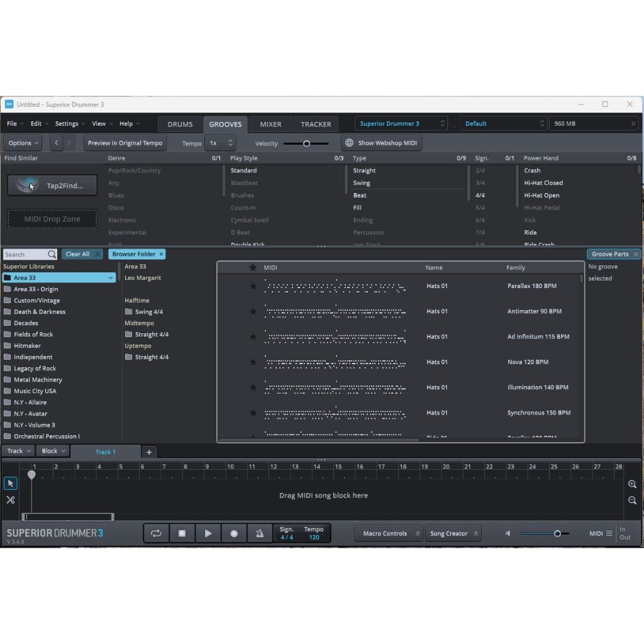Star the Synchronous 150 BPM groove
This screenshot has width=644, height=644.
click(253, 413)
